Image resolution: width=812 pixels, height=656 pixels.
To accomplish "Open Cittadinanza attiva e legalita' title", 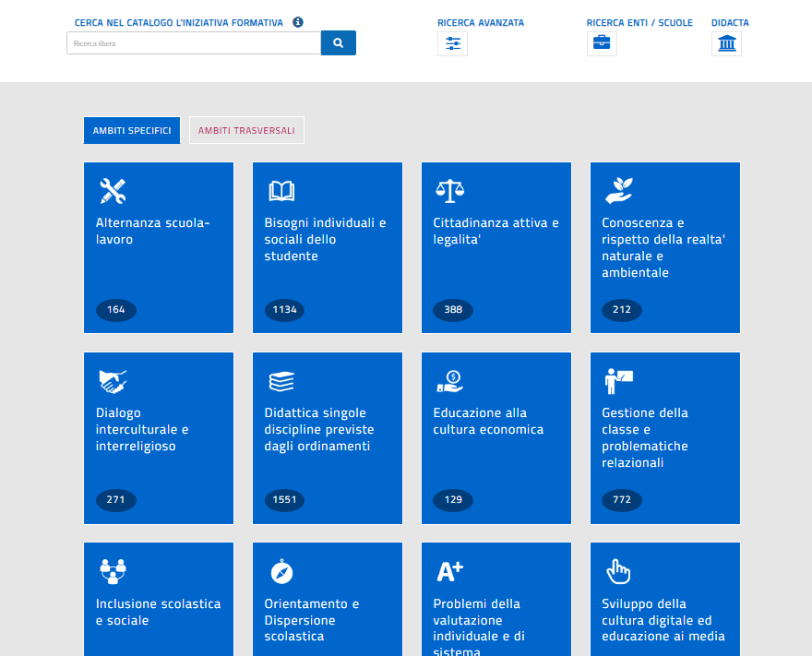I will point(496,231).
